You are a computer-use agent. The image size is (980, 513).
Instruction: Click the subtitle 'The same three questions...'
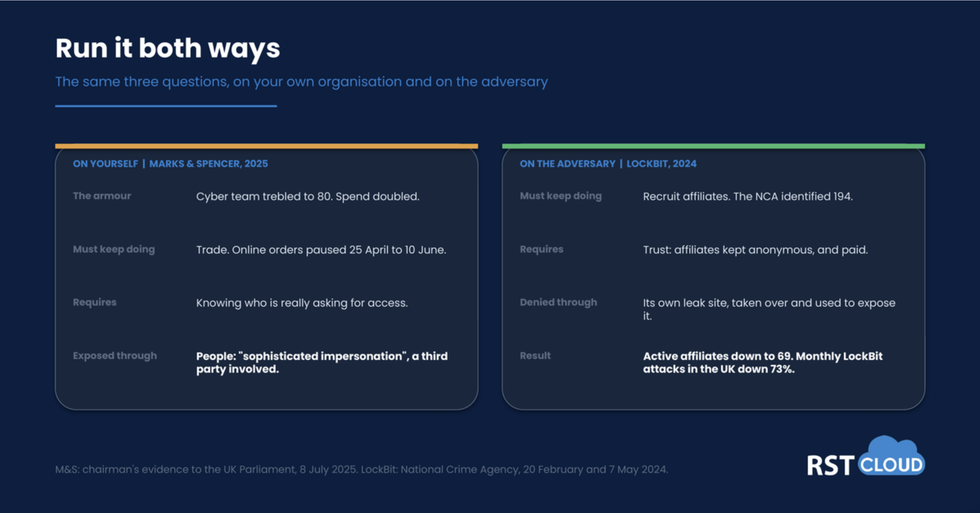tap(301, 82)
